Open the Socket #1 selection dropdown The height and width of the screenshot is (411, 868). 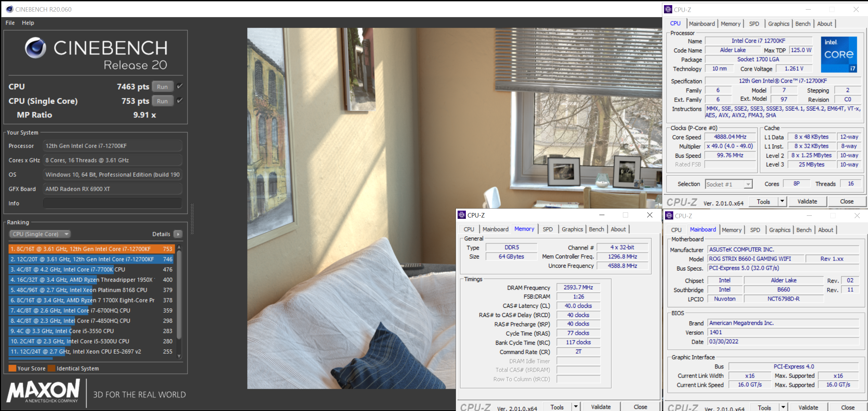[x=729, y=184]
